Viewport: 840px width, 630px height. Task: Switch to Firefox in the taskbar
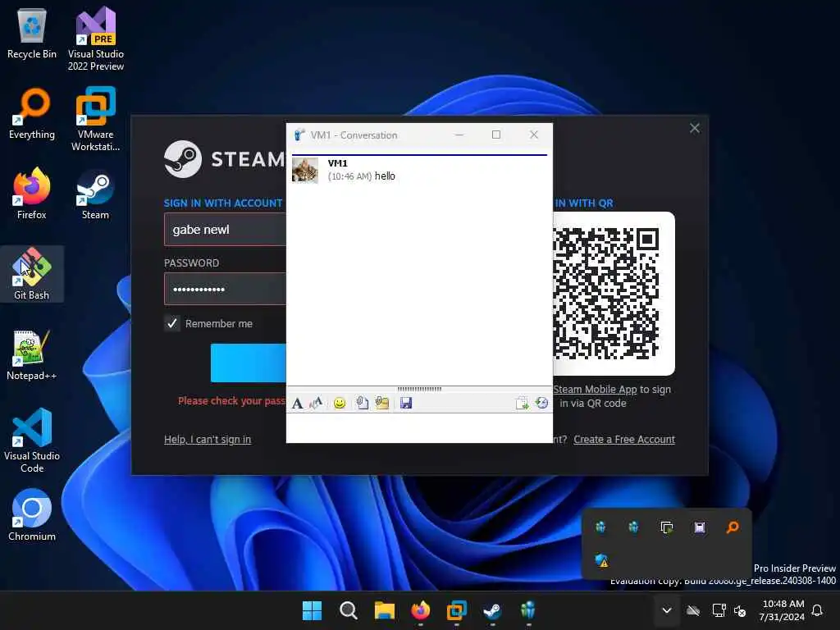[421, 610]
